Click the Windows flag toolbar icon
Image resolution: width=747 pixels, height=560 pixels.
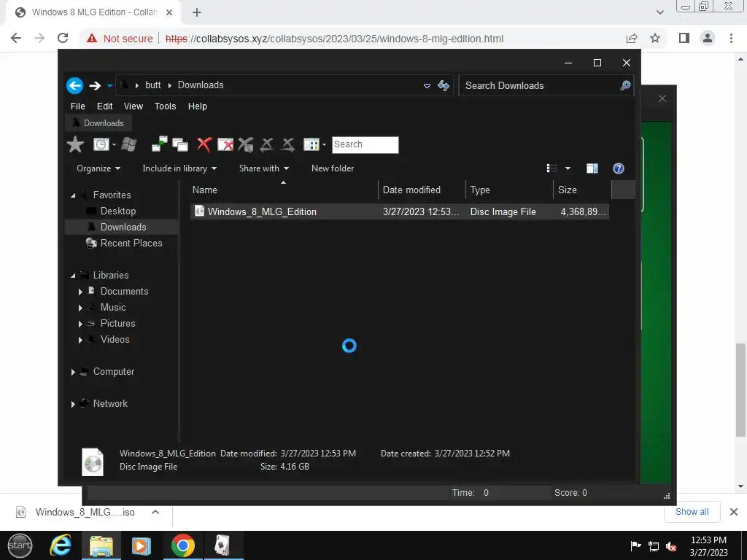coord(129,144)
